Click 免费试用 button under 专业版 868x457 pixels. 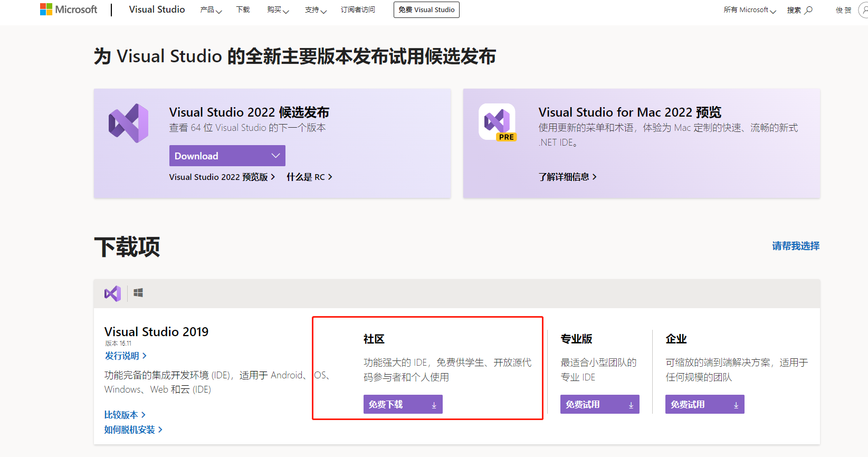600,404
